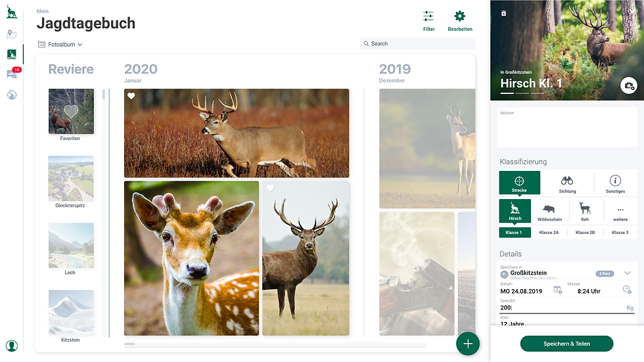
Task: Select the Sonstiges info option
Action: [x=615, y=184]
